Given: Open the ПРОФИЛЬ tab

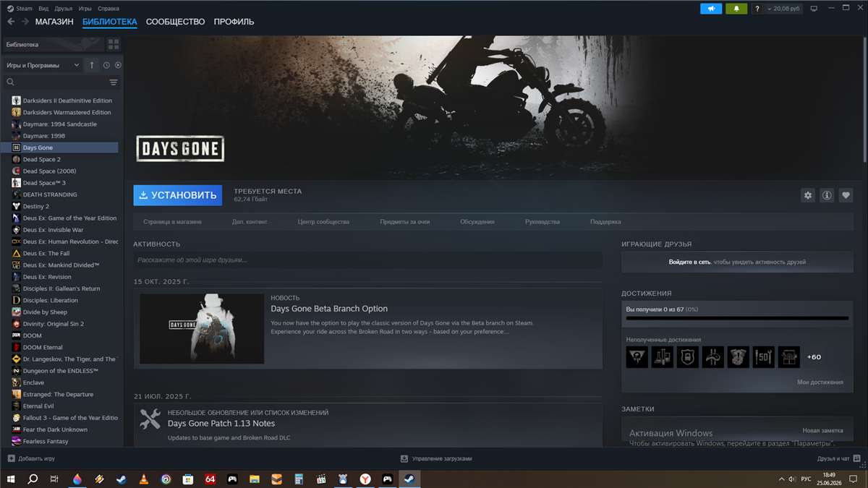Looking at the screenshot, I should coord(234,22).
